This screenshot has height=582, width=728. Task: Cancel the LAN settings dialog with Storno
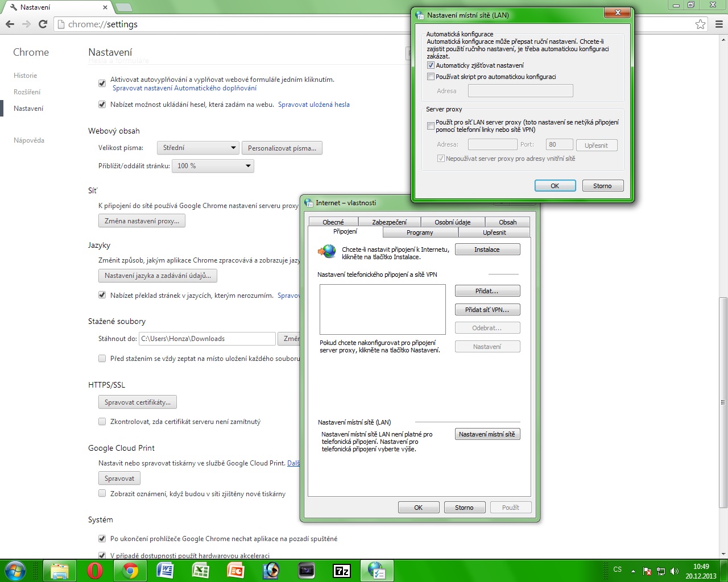coord(603,186)
